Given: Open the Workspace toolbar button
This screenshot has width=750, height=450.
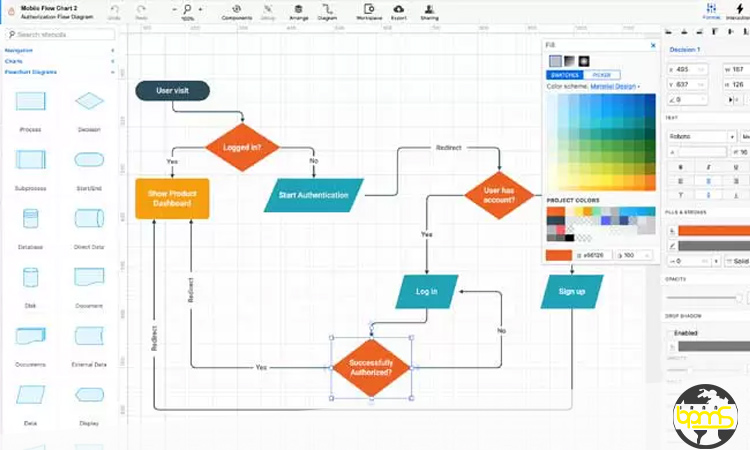Looking at the screenshot, I should pos(369,10).
